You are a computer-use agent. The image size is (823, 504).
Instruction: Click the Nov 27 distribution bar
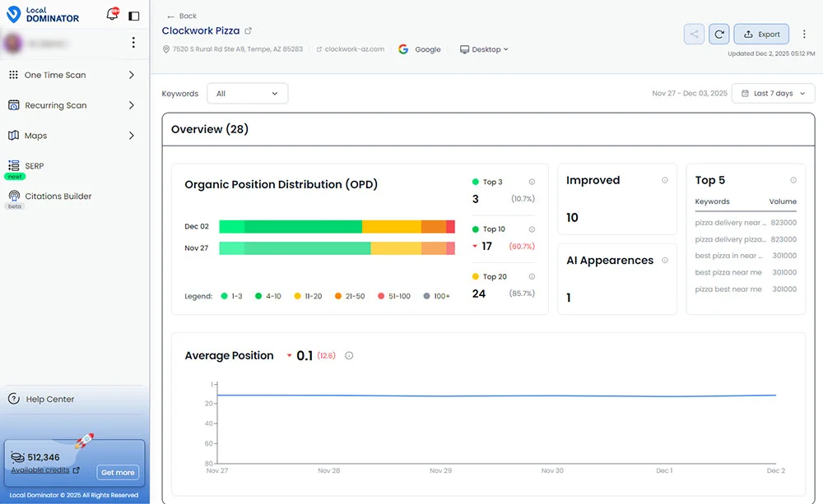point(337,248)
